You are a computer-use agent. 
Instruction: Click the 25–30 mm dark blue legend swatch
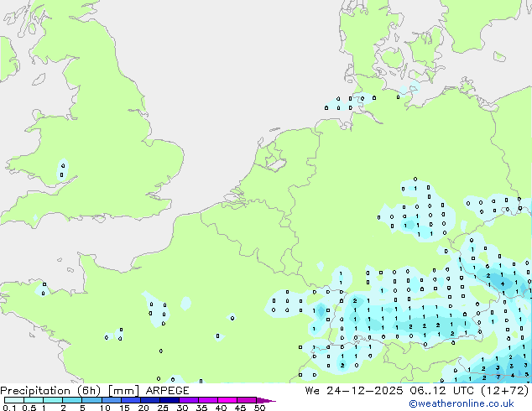click(170, 400)
